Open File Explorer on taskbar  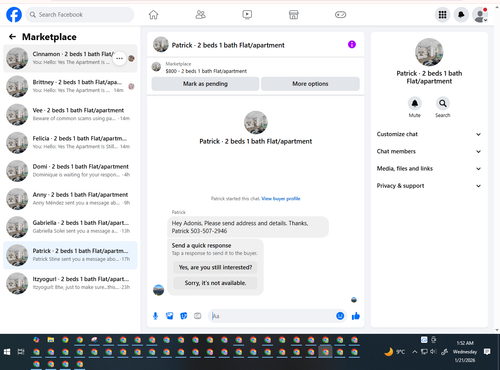51,340
